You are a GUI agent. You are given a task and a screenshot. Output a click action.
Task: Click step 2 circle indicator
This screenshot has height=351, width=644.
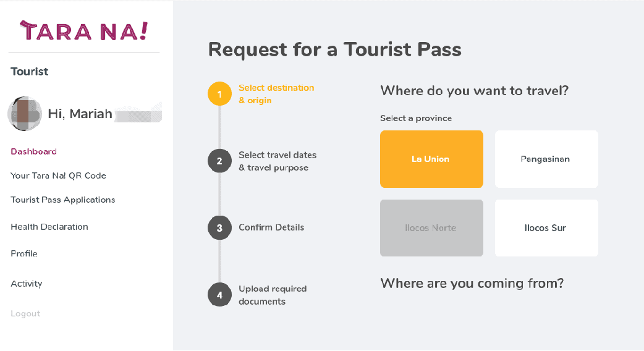(x=219, y=161)
